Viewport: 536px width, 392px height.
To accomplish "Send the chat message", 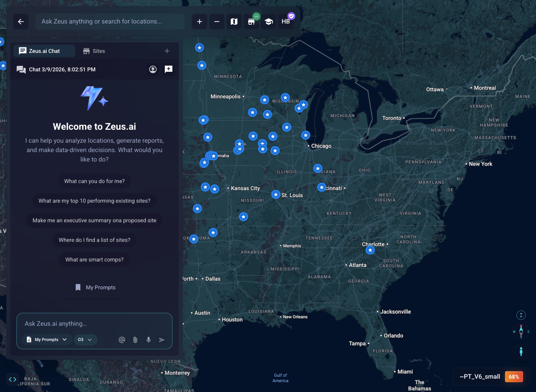I will 162,340.
